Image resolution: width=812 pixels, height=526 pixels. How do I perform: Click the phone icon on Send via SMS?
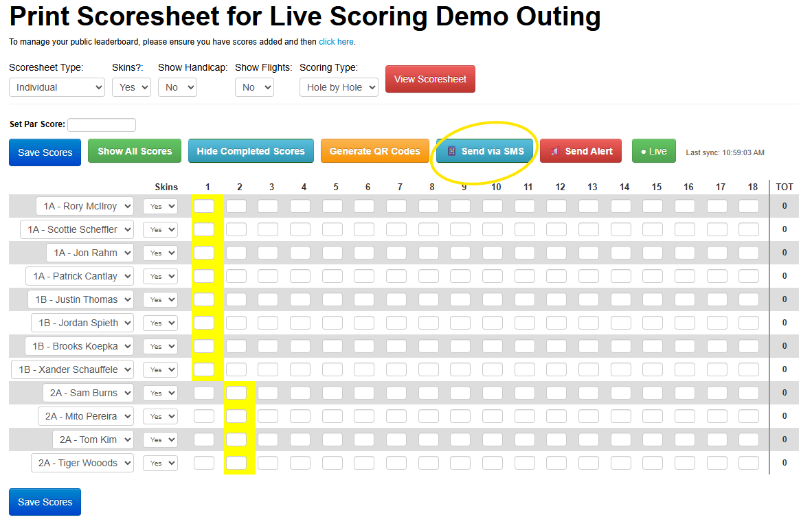[x=451, y=151]
